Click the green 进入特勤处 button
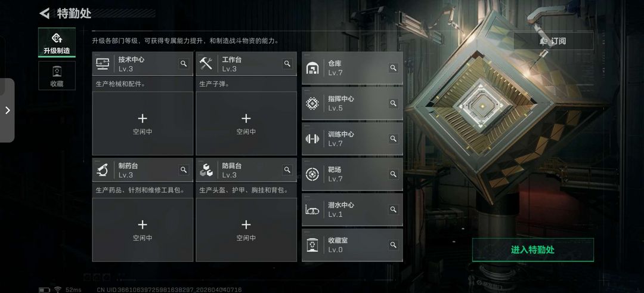Image resolution: width=644 pixels, height=293 pixels. point(532,250)
